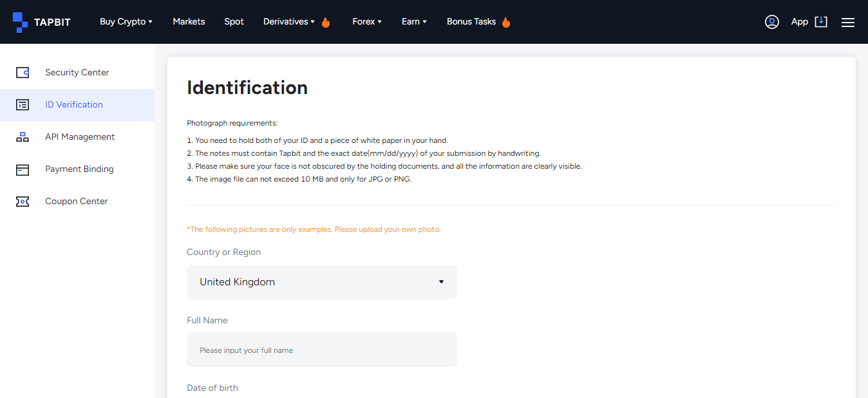Click the ID Verification sidebar icon
This screenshot has height=398, width=868.
23,105
